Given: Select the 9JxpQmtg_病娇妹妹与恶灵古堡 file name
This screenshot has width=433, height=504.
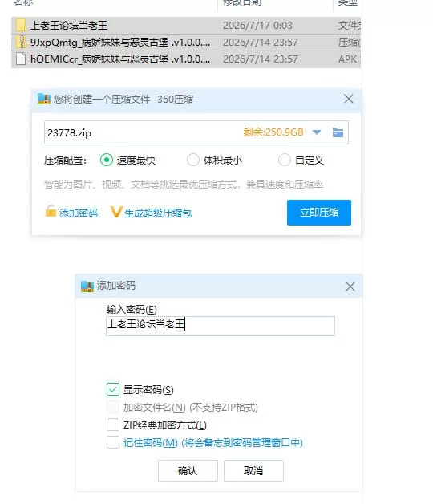Looking at the screenshot, I should (120, 42).
